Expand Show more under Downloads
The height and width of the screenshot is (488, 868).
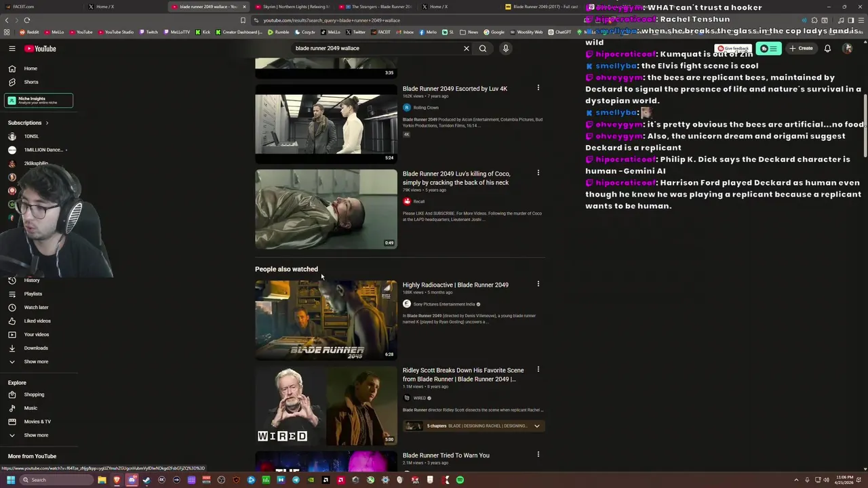tap(36, 361)
